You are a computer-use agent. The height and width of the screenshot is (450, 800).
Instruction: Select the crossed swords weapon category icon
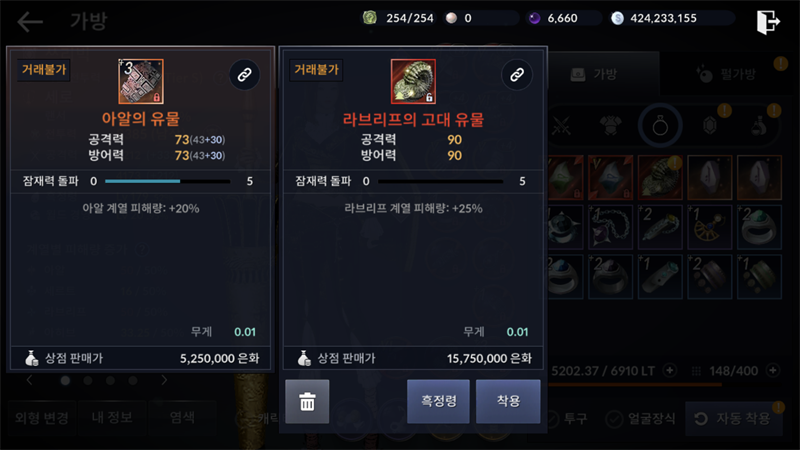click(x=561, y=125)
